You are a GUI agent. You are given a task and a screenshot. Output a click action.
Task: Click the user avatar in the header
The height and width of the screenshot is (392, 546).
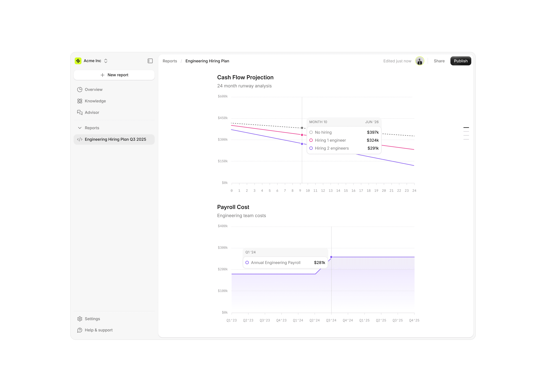click(419, 61)
